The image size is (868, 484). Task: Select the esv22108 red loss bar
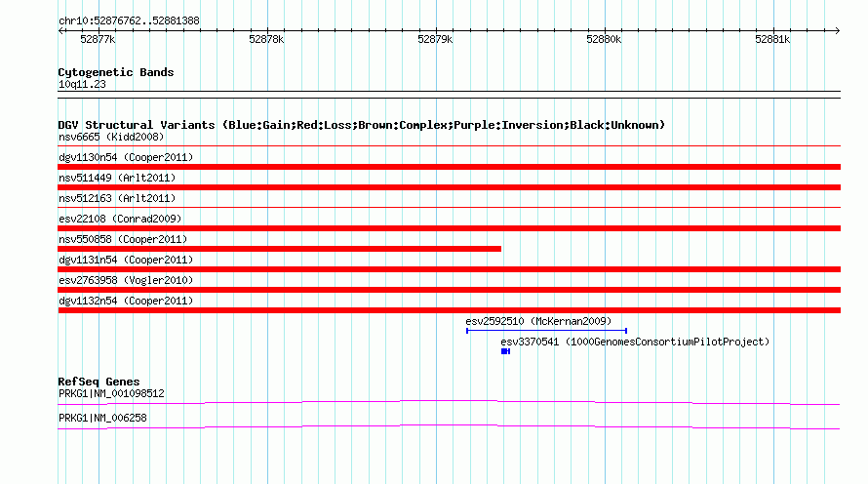[x=449, y=228]
